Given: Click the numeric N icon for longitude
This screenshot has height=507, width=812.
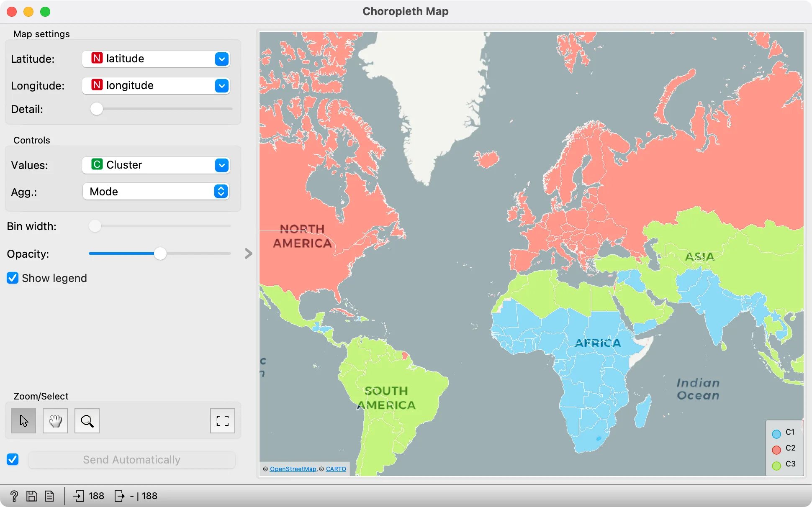Looking at the screenshot, I should tap(97, 85).
